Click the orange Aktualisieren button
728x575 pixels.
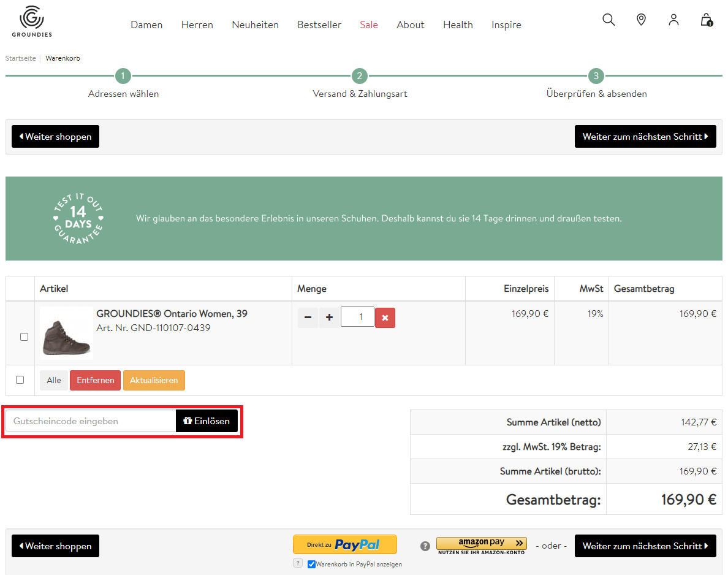coord(154,381)
